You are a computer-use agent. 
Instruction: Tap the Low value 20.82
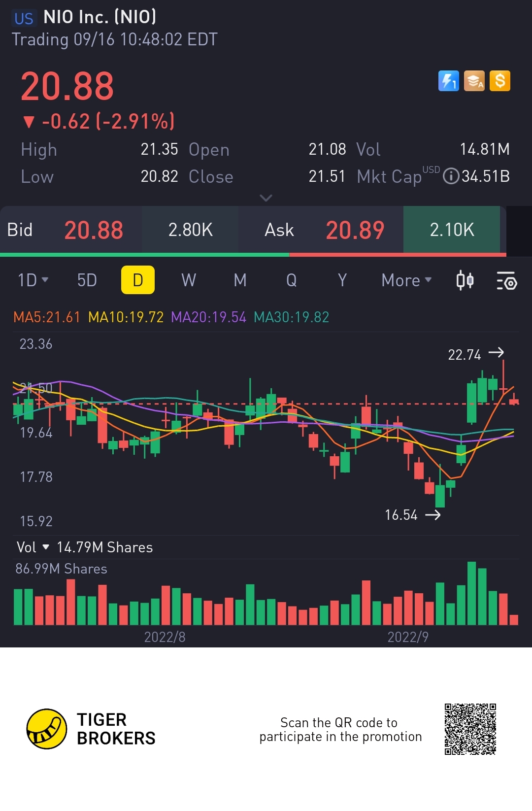[159, 176]
